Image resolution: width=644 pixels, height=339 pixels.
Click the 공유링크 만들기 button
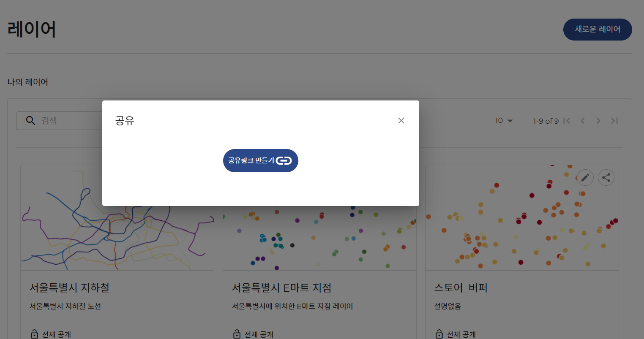click(260, 160)
